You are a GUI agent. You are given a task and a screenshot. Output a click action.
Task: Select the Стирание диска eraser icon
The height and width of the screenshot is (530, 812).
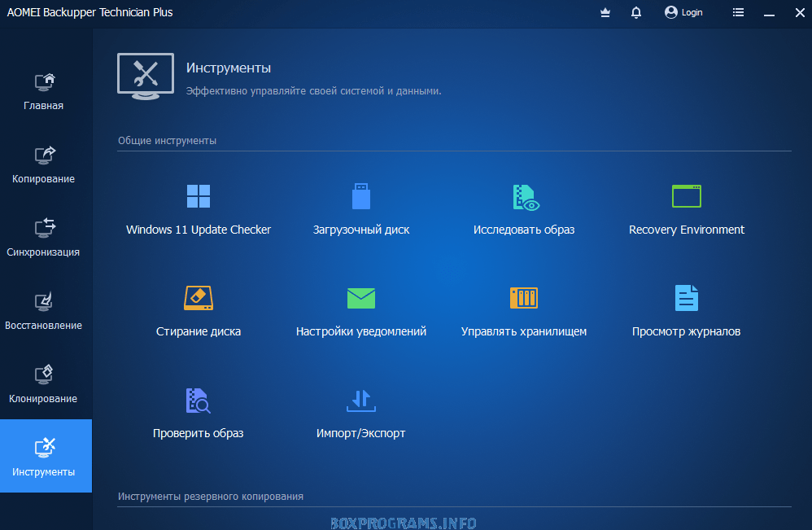click(x=199, y=298)
